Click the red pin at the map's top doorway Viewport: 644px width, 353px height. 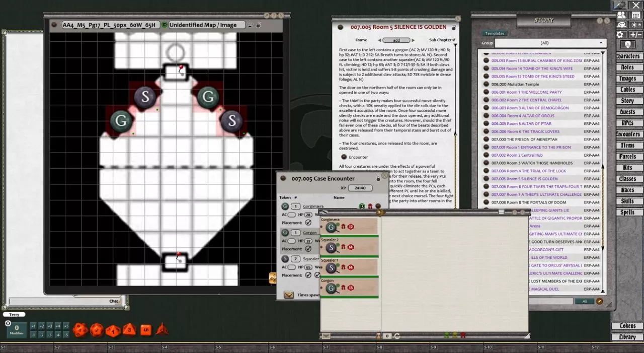point(180,70)
